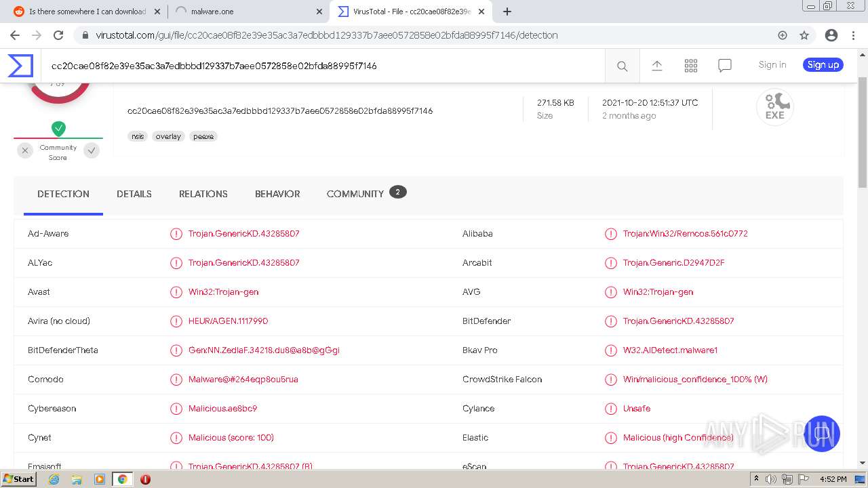The image size is (868, 488).
Task: Open the apps grid icon
Action: (690, 65)
